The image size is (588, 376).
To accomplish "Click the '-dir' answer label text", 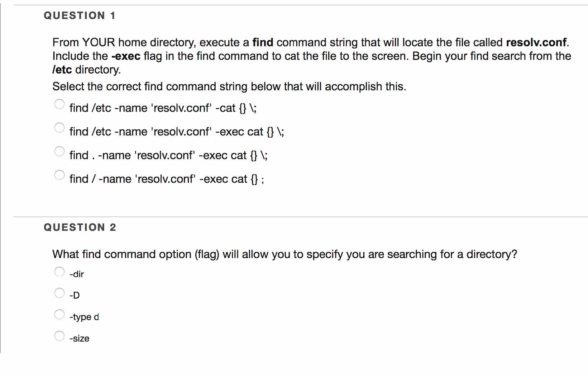I will click(77, 274).
